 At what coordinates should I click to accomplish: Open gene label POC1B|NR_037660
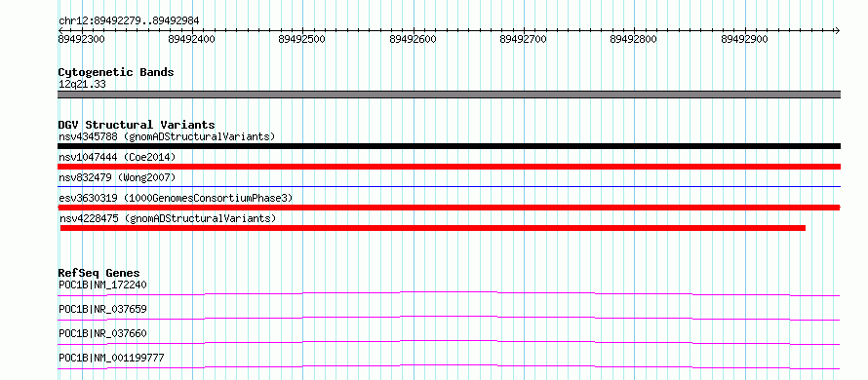point(102,333)
